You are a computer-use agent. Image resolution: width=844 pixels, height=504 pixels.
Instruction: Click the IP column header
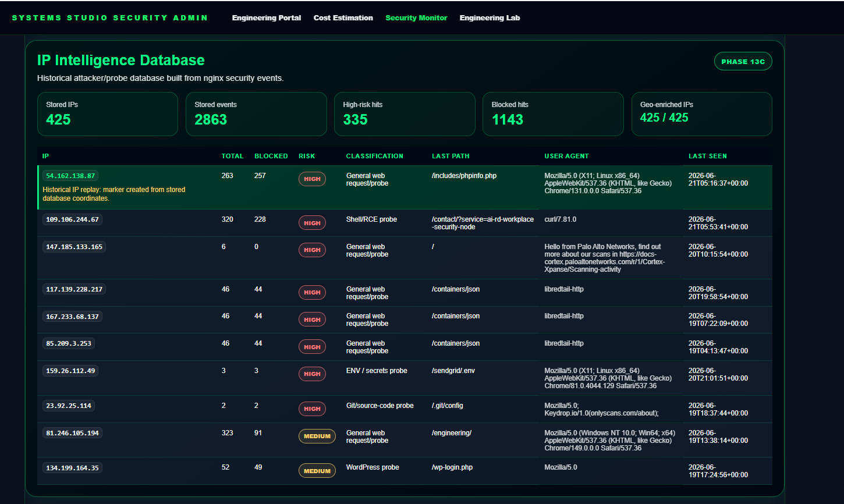click(x=45, y=156)
